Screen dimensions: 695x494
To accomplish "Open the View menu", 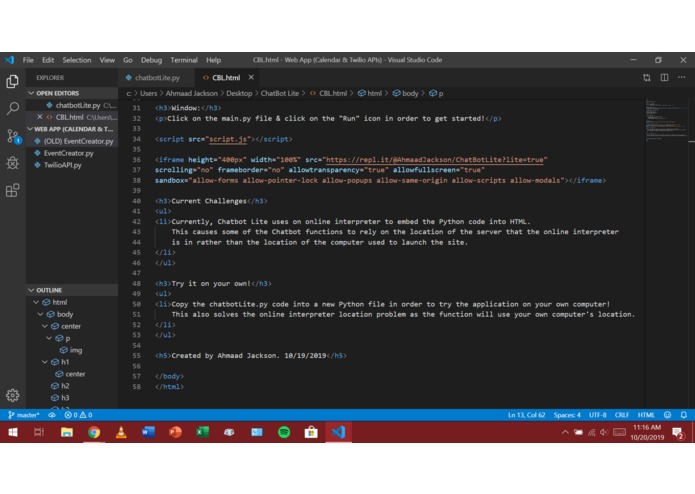I will click(107, 60).
